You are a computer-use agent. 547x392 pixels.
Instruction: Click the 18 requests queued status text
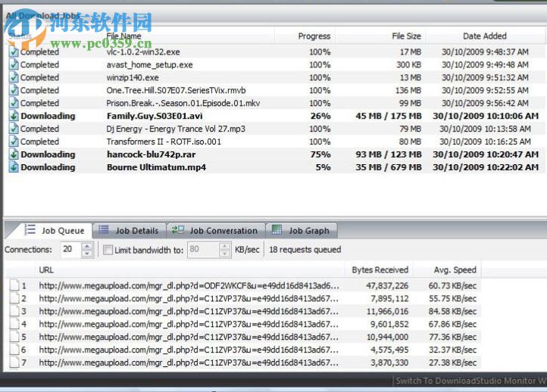pos(305,250)
